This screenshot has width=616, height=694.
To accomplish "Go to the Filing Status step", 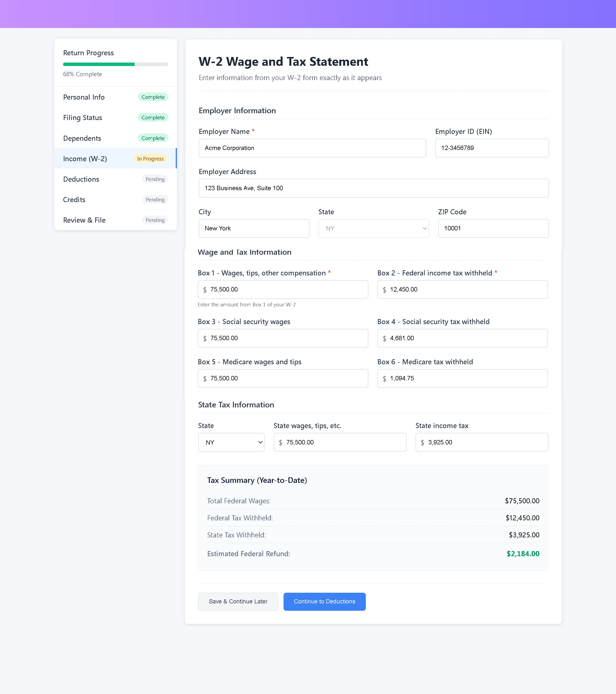I will coord(115,117).
